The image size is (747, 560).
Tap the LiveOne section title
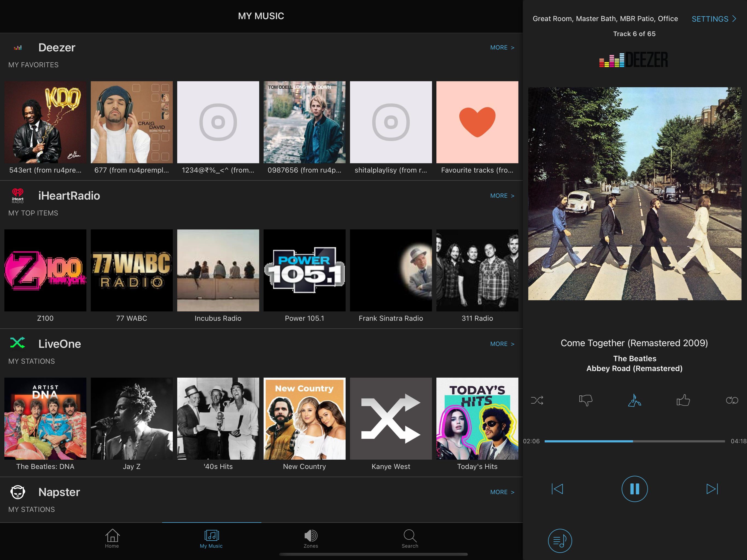point(60,344)
